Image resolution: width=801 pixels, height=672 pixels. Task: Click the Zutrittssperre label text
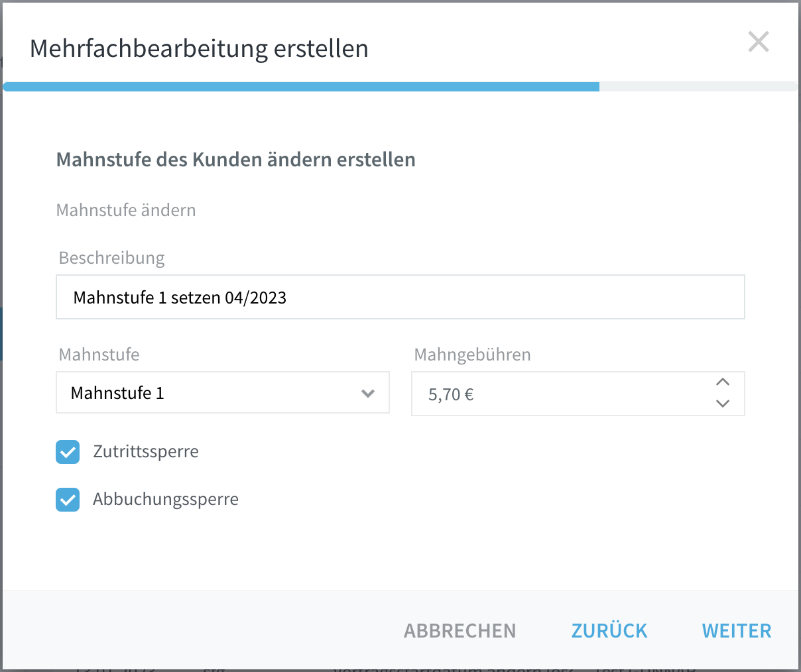tap(146, 452)
